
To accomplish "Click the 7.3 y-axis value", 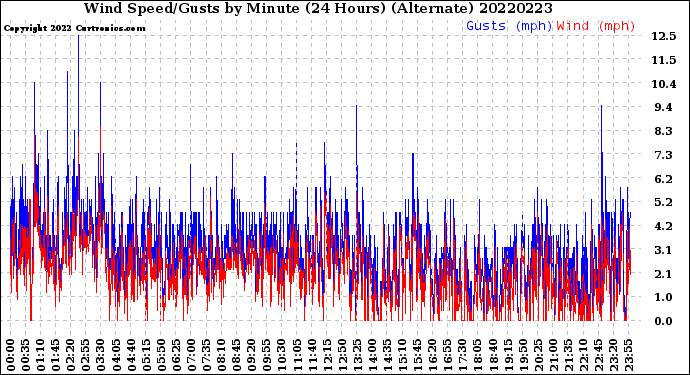I will tap(664, 155).
